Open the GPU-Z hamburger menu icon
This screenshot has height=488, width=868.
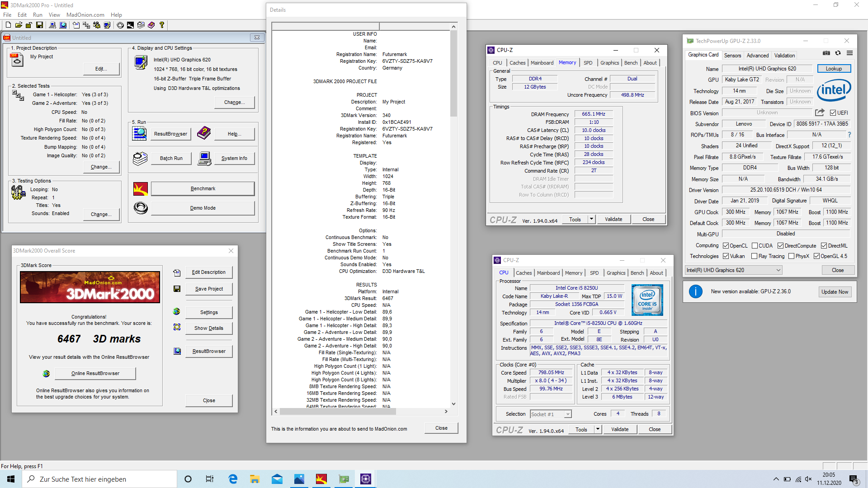click(849, 53)
